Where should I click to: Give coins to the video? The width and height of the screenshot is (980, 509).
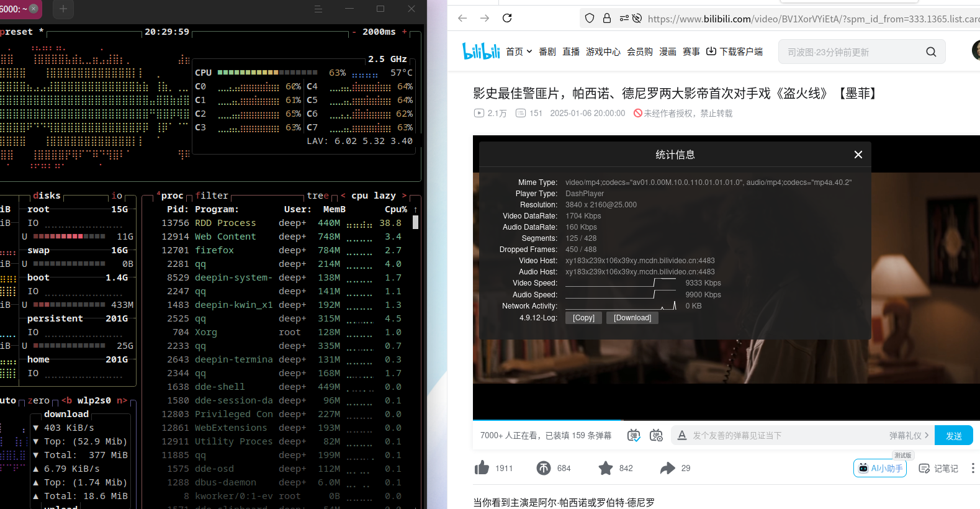click(544, 468)
